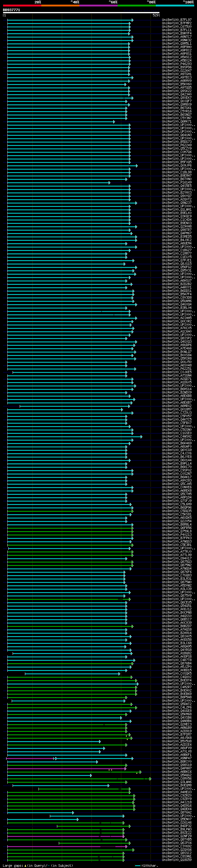This screenshot has height=868, width=197.
Task: Select the UniRef100_Q5MIR8 label
Action: click(177, 358)
